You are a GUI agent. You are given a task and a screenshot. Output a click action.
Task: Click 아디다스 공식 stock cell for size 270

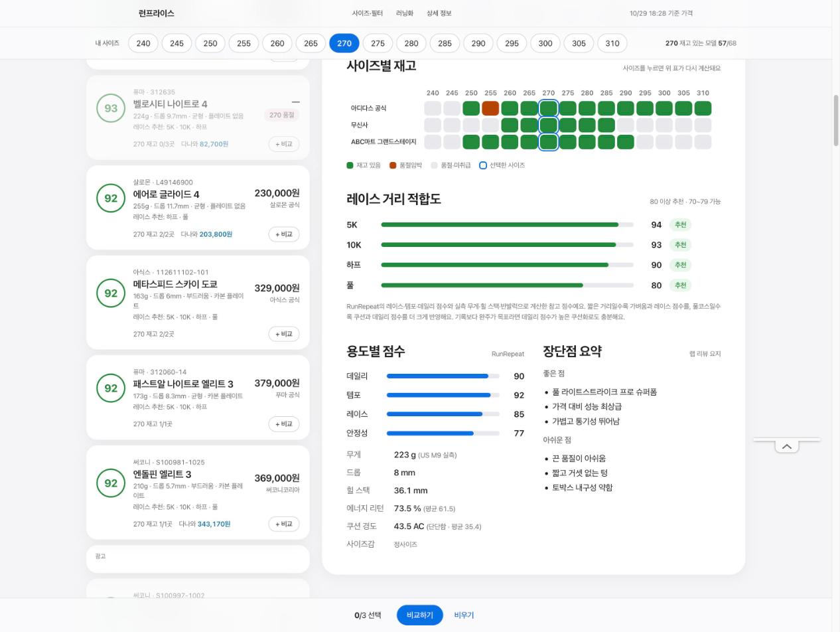point(549,108)
